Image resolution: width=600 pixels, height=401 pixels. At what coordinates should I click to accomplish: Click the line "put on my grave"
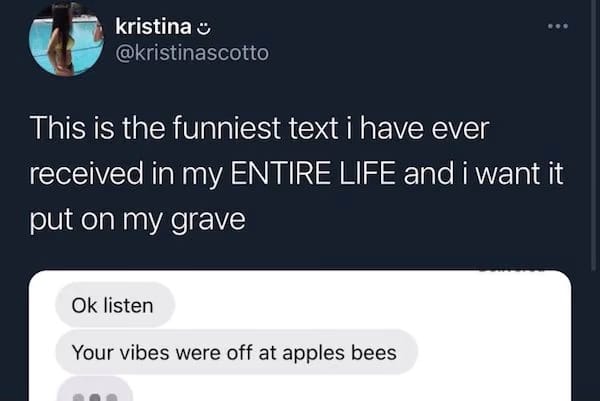pos(137,220)
